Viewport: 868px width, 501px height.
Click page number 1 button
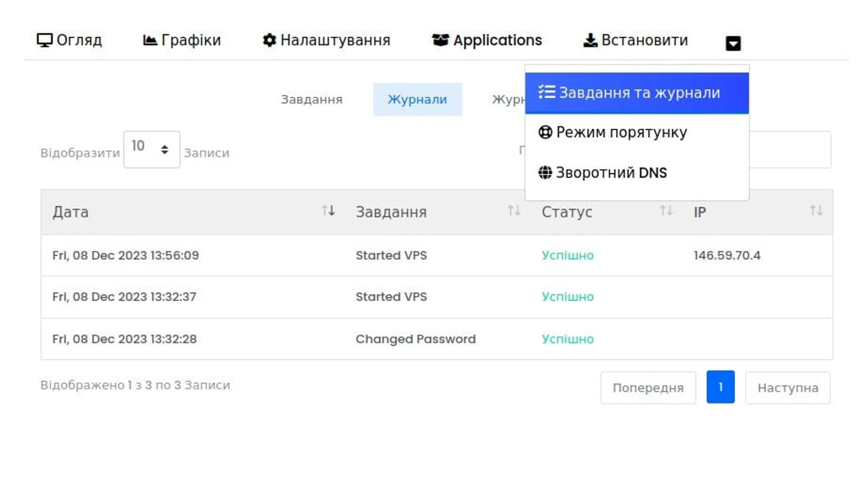(x=720, y=387)
